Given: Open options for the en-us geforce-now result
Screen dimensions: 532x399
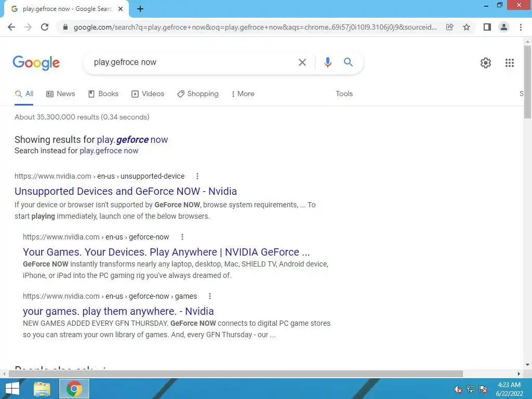Looking at the screenshot, I should click(182, 237).
